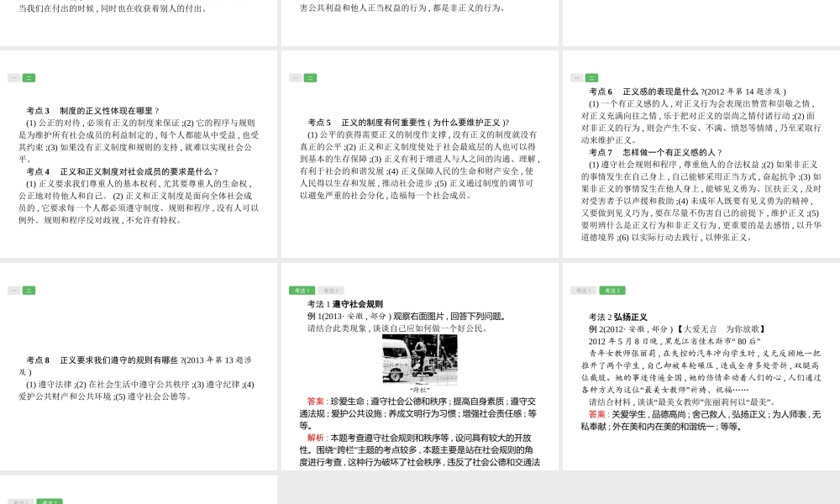The width and height of the screenshot is (840, 504).
Task: Click the title 考法1 遵守社会规则
Action: click(345, 304)
